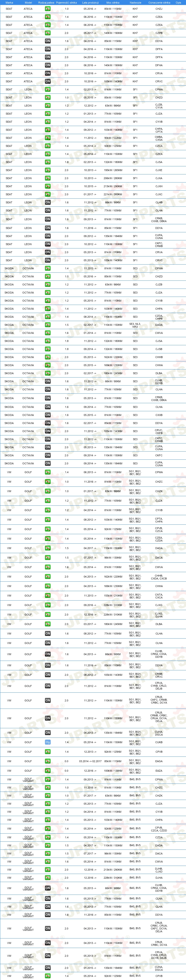186x980 pixels.
Task: Click the Nadwozie column header
Action: [x=135, y=3]
